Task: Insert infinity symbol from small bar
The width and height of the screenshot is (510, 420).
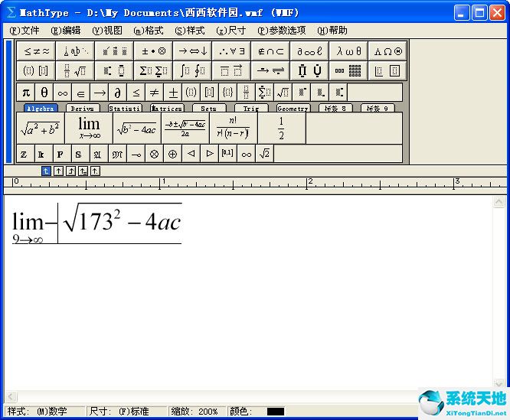Action: pyautogui.click(x=63, y=93)
